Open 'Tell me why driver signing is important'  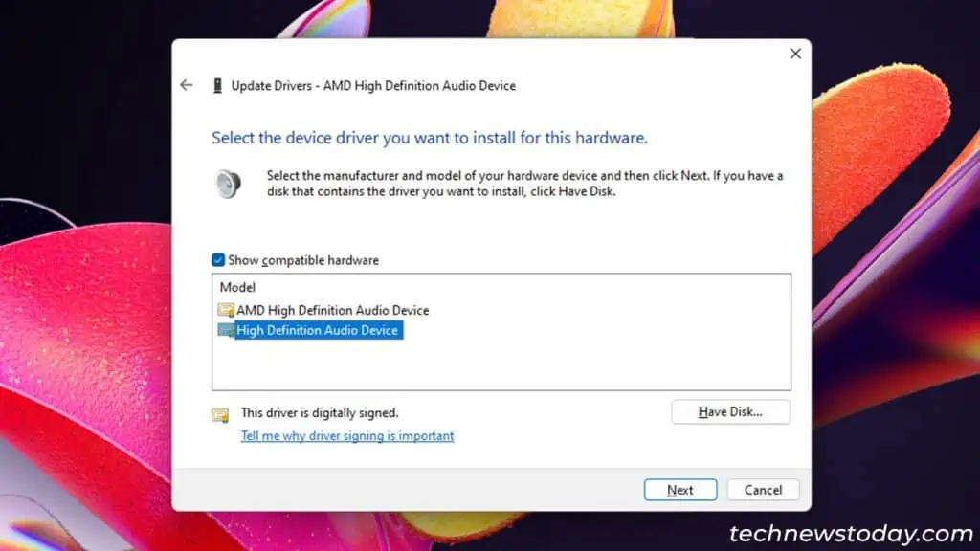(347, 436)
